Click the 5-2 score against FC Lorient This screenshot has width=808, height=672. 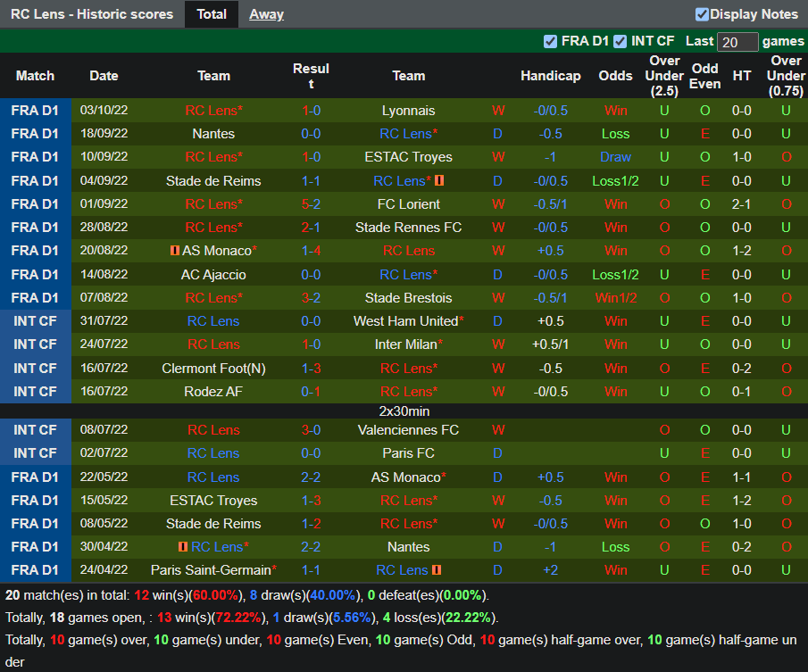tap(311, 204)
